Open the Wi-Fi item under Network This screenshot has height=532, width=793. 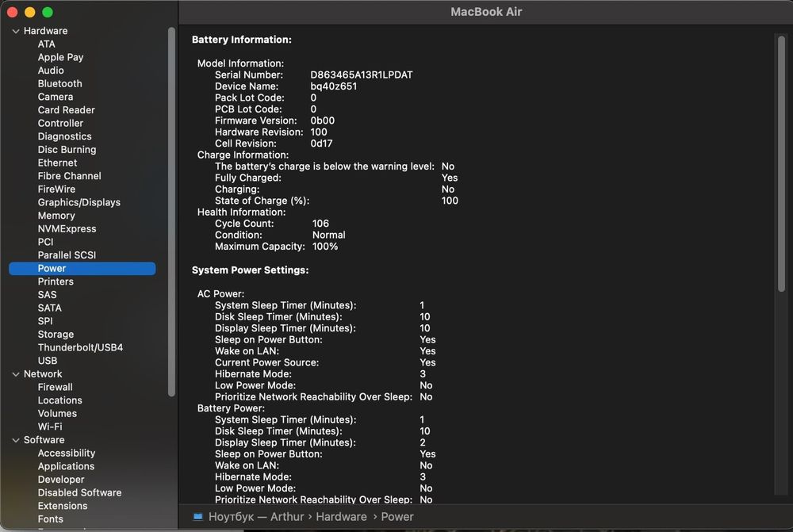(49, 427)
